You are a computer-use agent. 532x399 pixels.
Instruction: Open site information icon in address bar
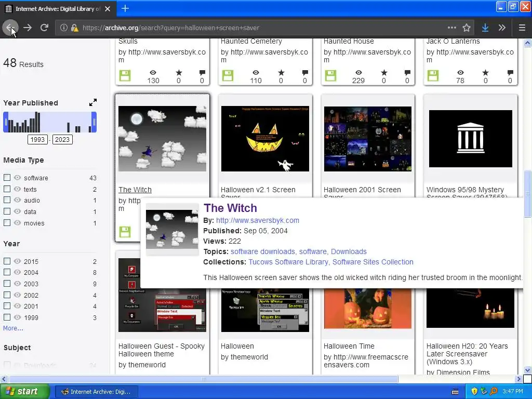tap(63, 28)
